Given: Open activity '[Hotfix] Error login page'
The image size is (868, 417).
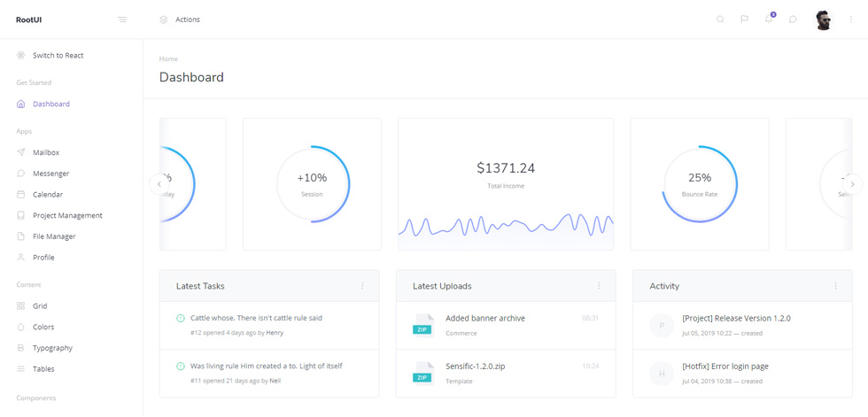Looking at the screenshot, I should coord(725,367).
